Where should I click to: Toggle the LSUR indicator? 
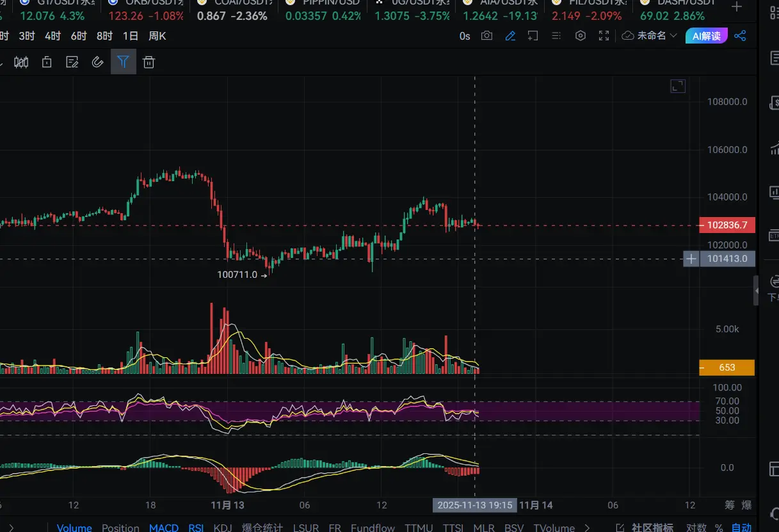[306, 528]
